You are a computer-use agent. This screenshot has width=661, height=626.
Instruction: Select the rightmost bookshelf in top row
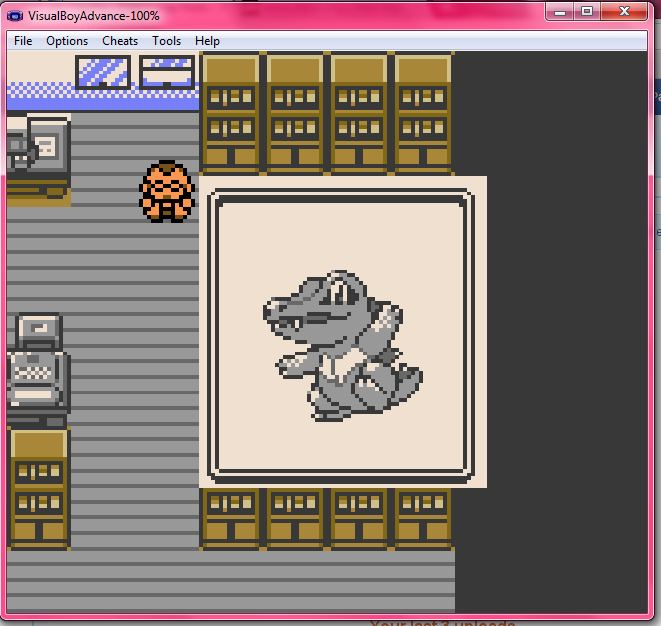[423, 113]
